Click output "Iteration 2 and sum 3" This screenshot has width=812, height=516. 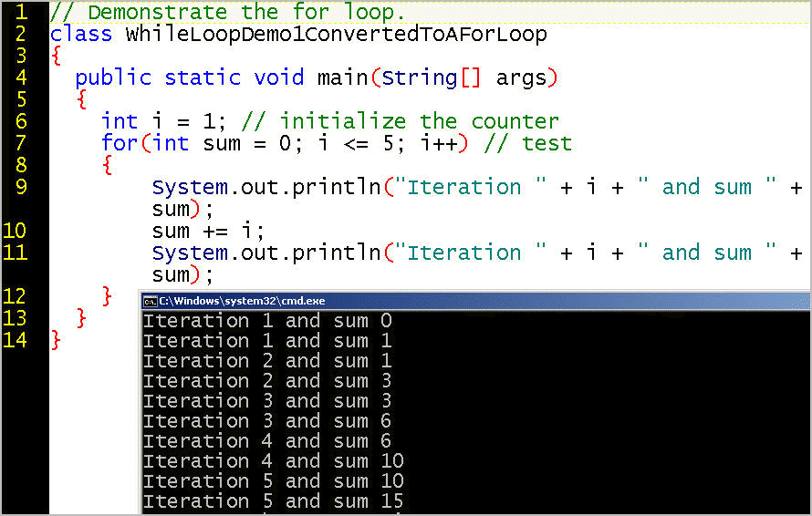click(267, 381)
